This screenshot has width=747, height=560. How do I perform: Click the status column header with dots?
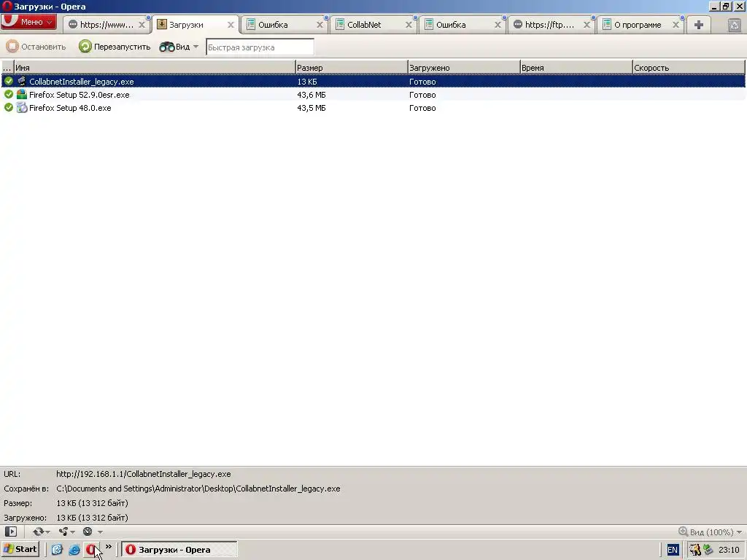[x=7, y=68]
